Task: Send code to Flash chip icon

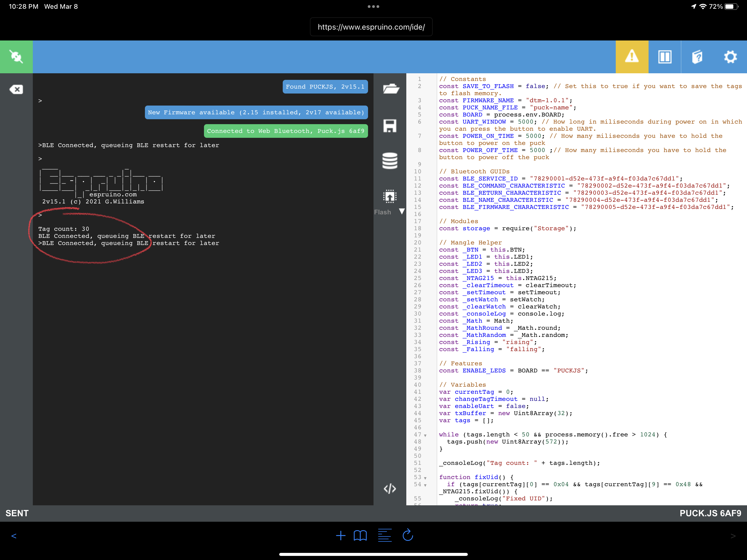Action: point(390,196)
